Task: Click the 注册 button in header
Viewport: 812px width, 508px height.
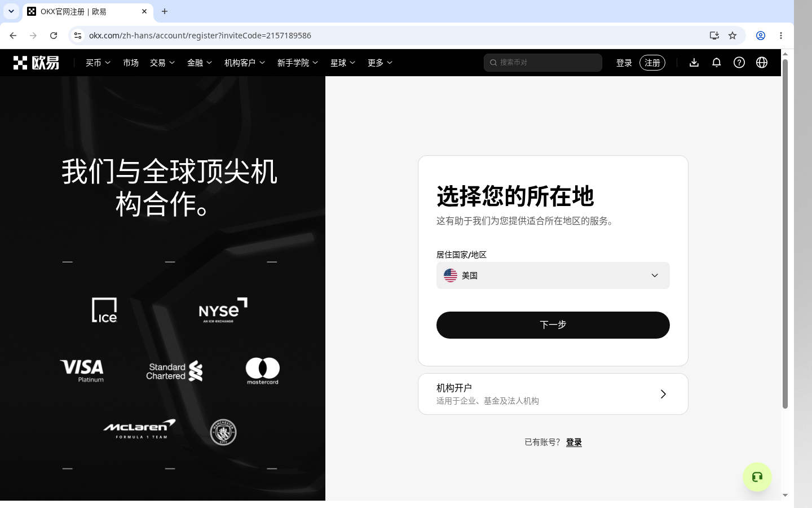Action: pyautogui.click(x=652, y=63)
